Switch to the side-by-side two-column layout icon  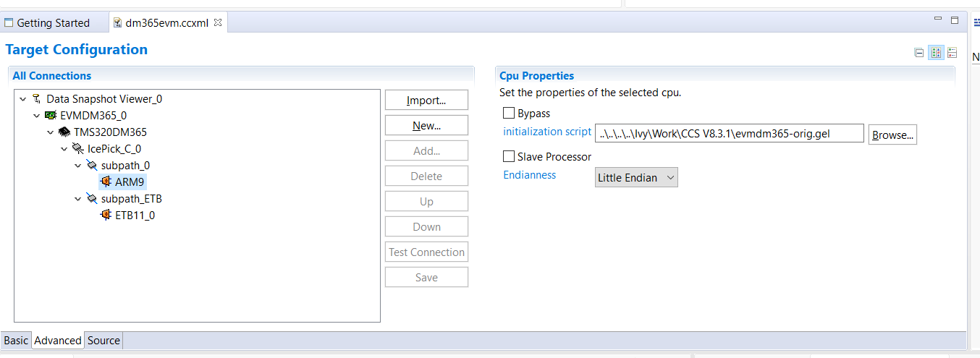point(936,53)
